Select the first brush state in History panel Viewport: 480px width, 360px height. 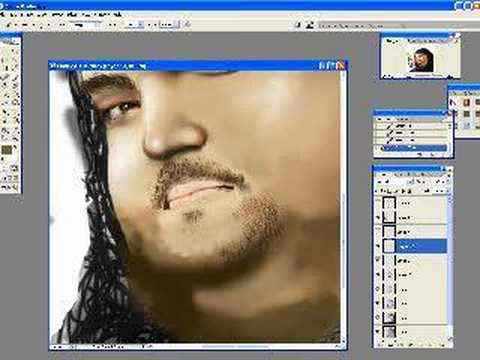[411, 126]
